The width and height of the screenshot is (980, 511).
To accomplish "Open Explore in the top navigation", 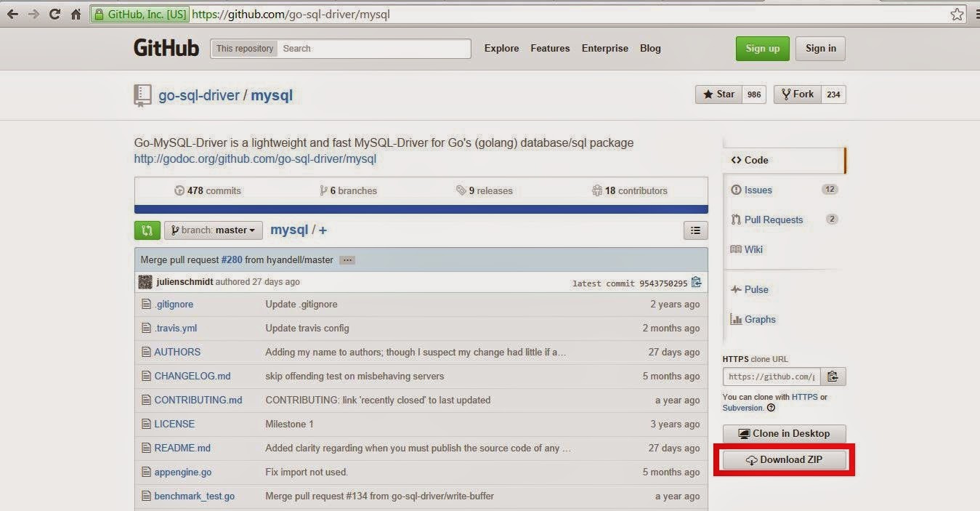I will coord(502,49).
